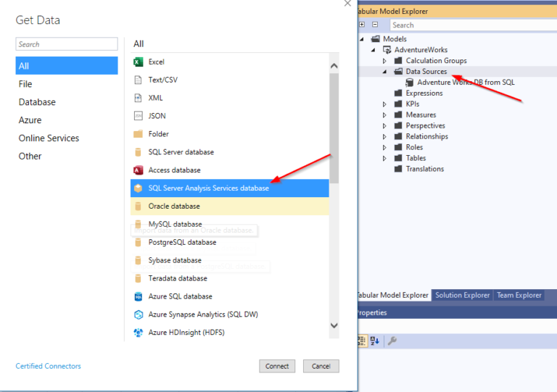The height and width of the screenshot is (392, 557).
Task: Collapse the Data Sources node
Action: (385, 72)
